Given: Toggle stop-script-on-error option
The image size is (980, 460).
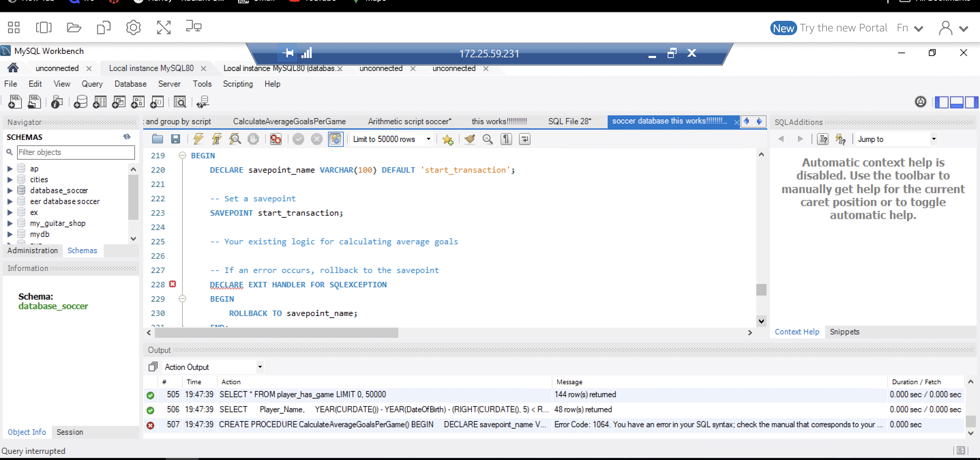Looking at the screenshot, I should [275, 139].
